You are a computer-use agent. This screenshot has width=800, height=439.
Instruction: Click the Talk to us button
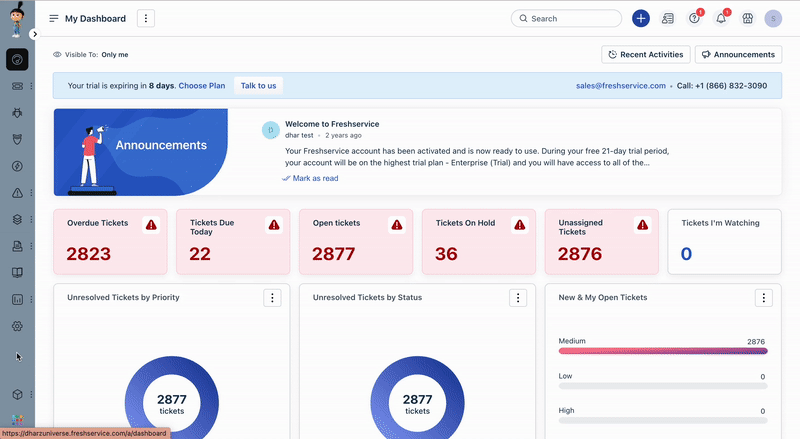coord(258,86)
